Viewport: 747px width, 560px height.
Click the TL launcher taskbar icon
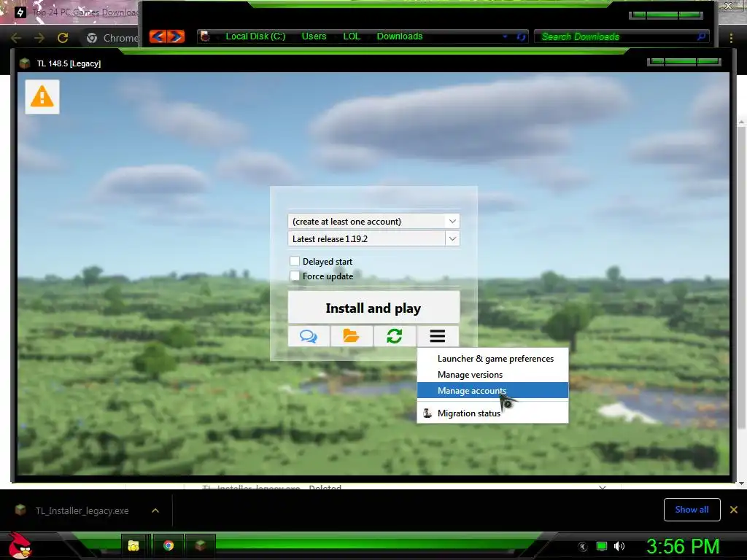[201, 545]
